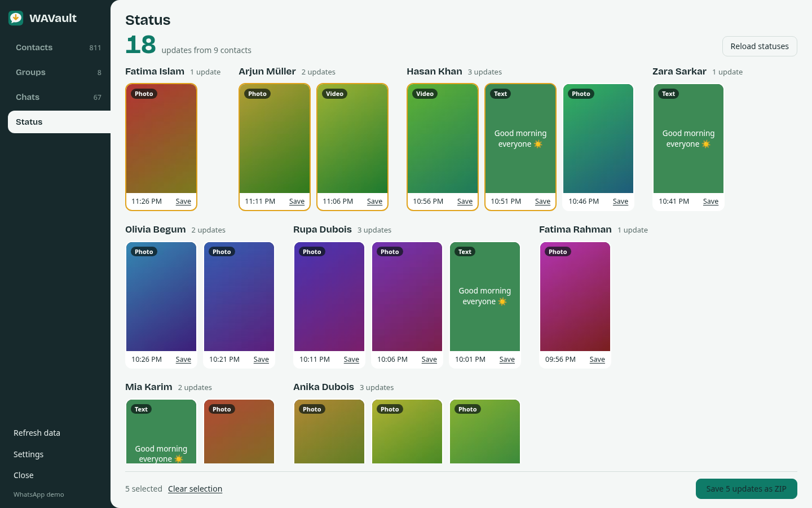Select Mia Karim's photo status card
This screenshot has height=508, width=812.
(x=239, y=432)
